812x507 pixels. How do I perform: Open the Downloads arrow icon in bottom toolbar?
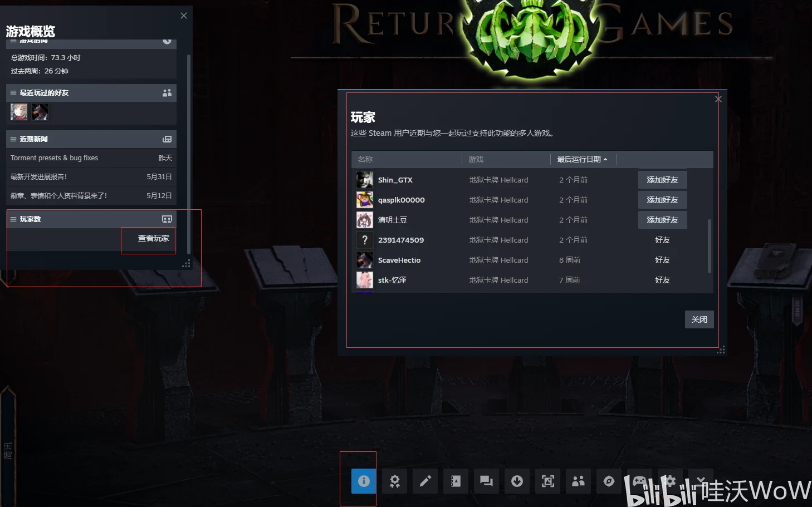click(x=517, y=481)
